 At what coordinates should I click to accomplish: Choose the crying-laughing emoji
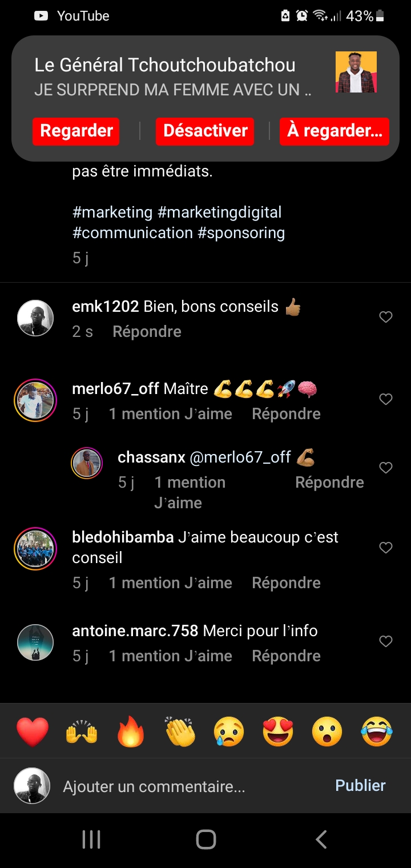[377, 732]
